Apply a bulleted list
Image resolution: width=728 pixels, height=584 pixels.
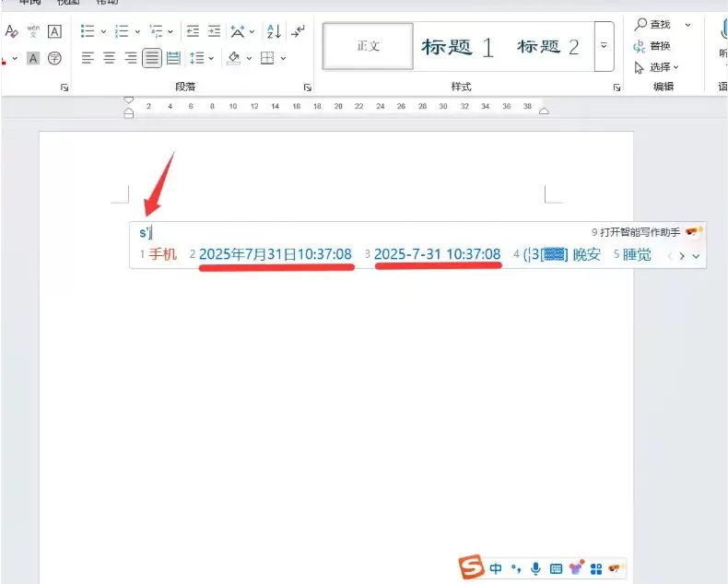point(88,31)
